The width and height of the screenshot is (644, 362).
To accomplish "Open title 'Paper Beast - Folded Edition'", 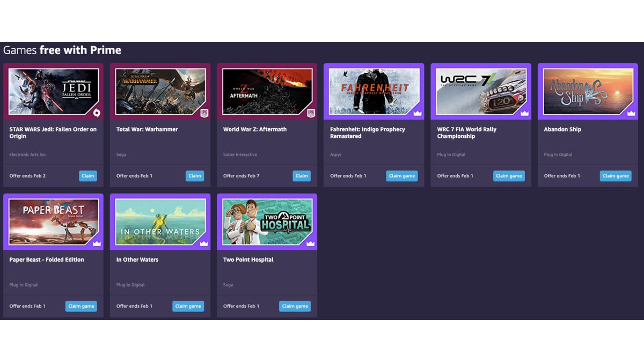I will click(x=47, y=260).
